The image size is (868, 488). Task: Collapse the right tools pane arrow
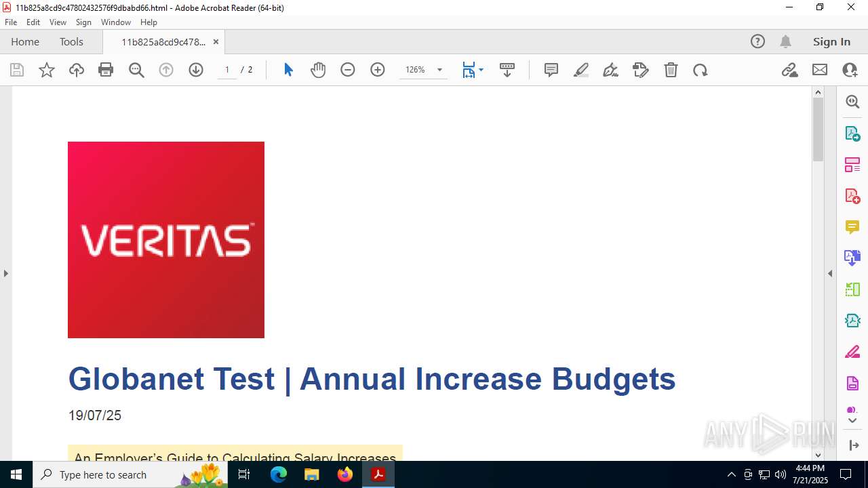tap(830, 273)
